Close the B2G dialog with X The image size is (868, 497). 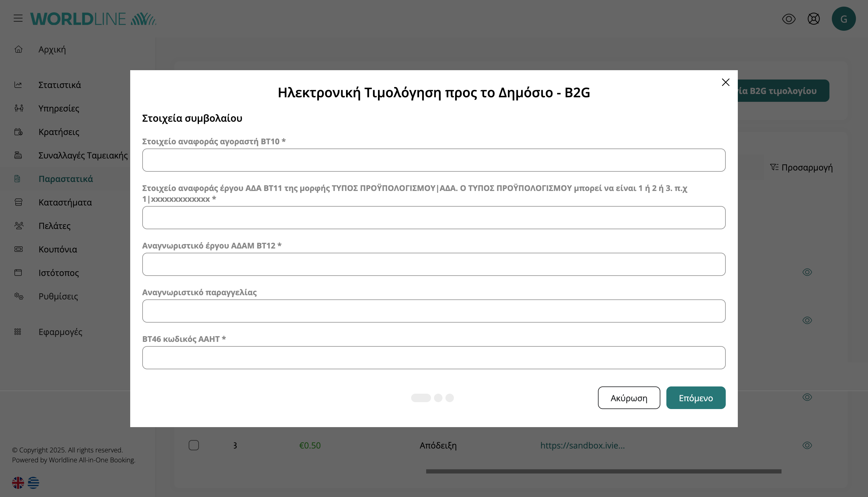(726, 82)
